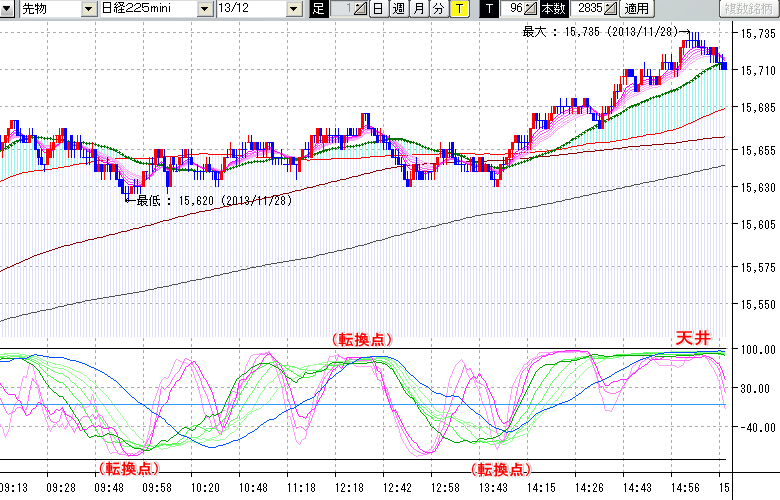Click the 09:28 time axis label
The height and width of the screenshot is (500, 780).
(61, 488)
